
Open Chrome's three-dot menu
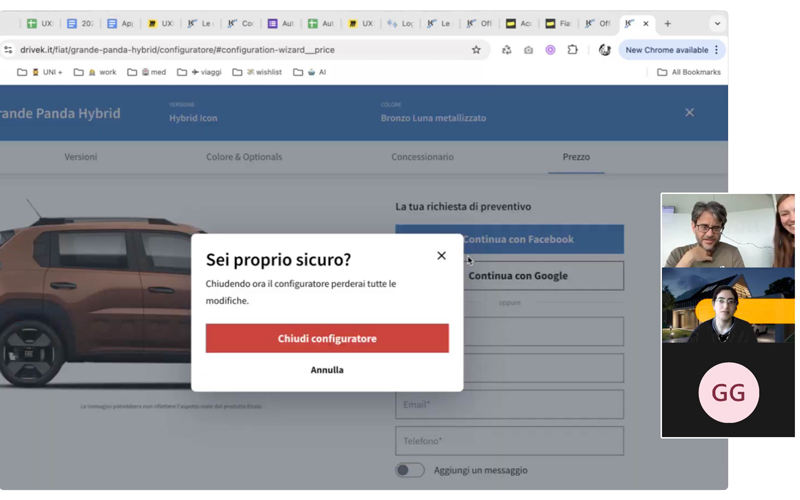tap(716, 50)
